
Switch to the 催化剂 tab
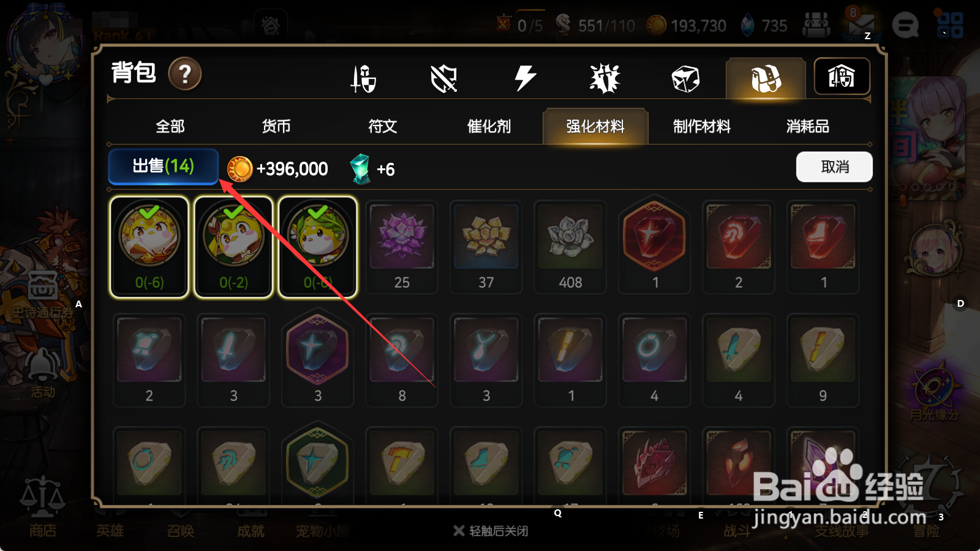[x=489, y=127]
